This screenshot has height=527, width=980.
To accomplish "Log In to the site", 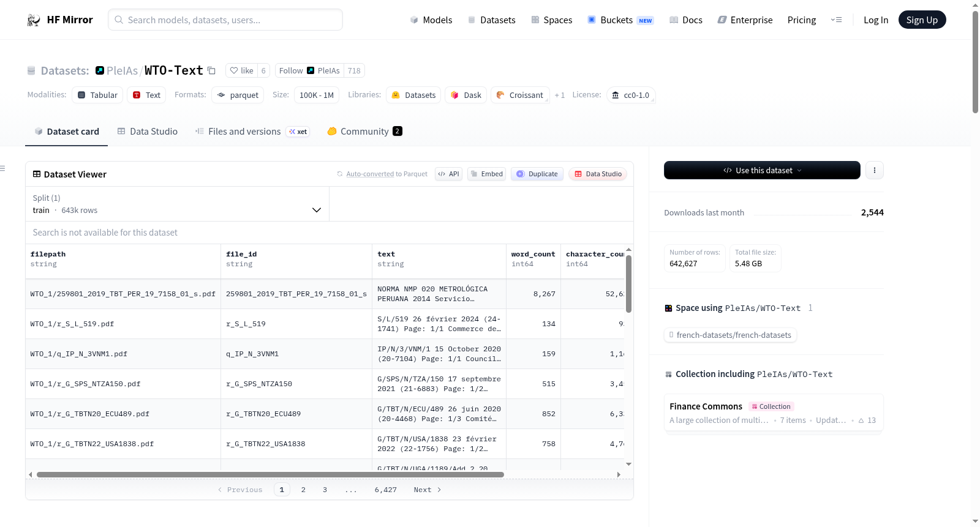I will [876, 20].
